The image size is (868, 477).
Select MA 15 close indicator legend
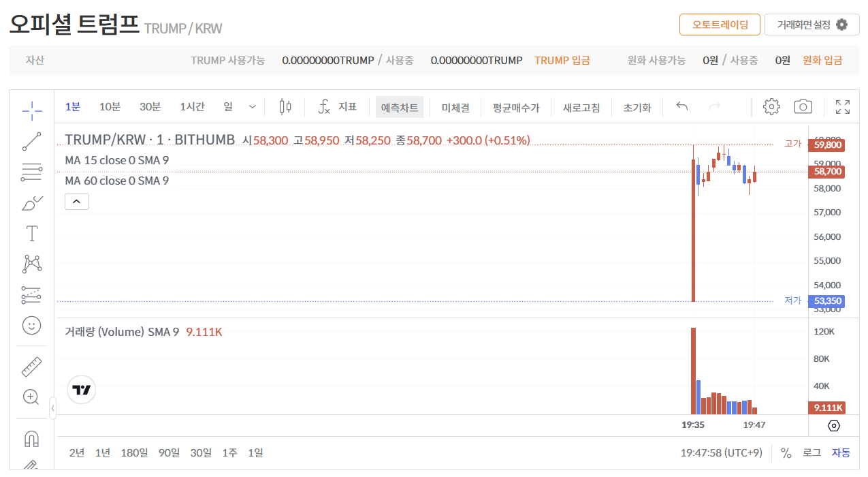[117, 160]
